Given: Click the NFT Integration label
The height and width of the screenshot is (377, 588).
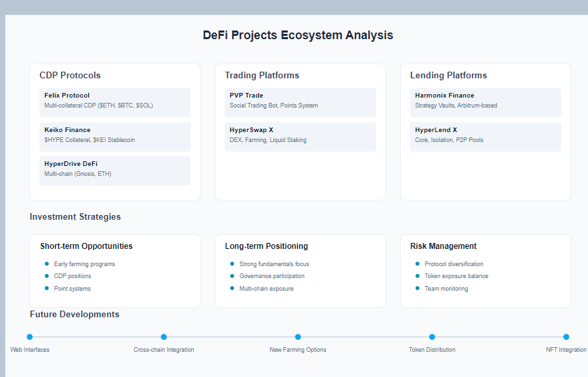Looking at the screenshot, I should point(566,350).
